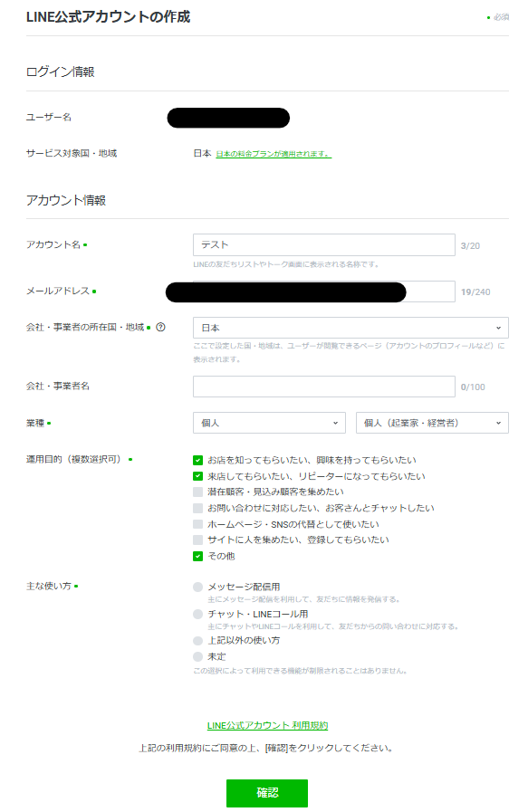The height and width of the screenshot is (812, 528).
Task: Click the 運用目的（複数選択可） label
Action: pyautogui.click(x=73, y=459)
